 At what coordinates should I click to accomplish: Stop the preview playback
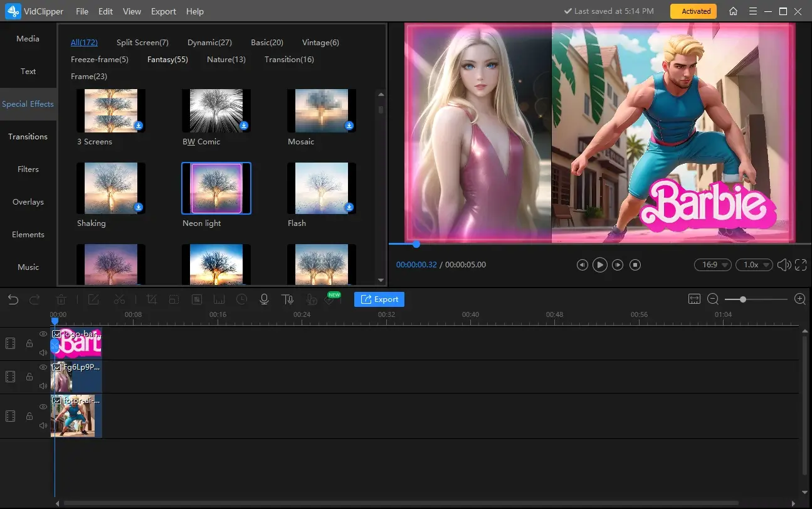tap(635, 265)
